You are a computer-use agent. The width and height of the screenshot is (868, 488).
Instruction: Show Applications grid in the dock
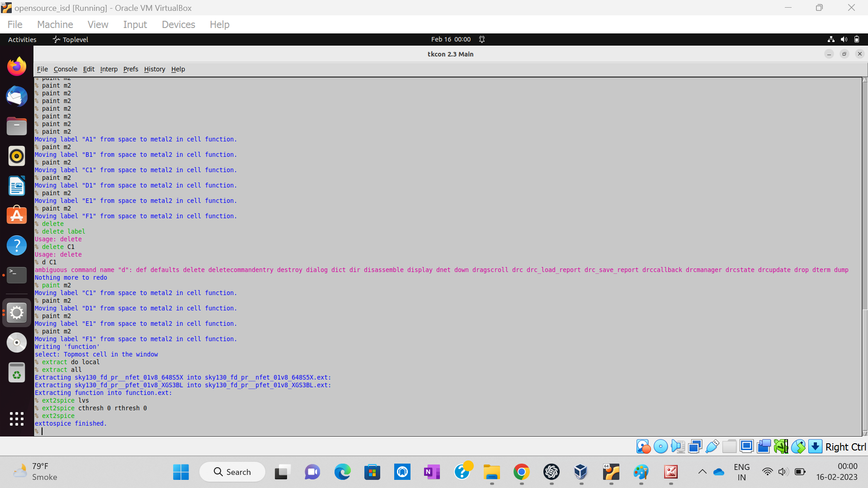click(x=17, y=419)
